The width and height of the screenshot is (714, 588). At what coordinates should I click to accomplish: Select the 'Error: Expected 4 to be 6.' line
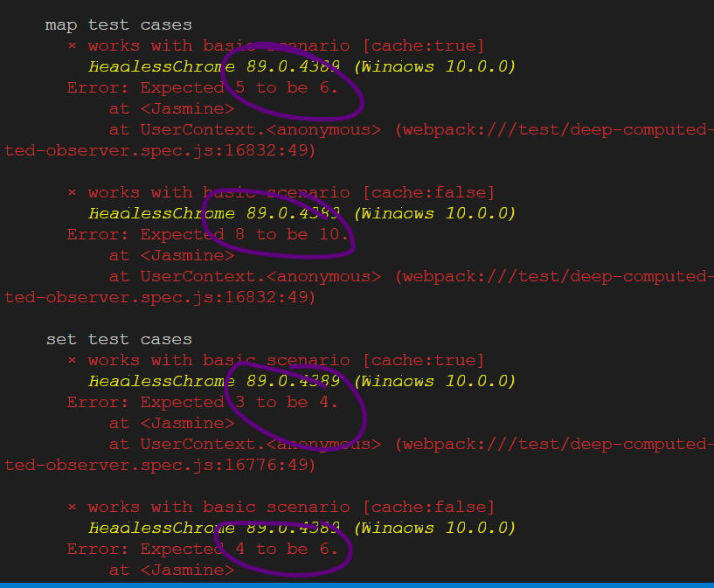click(x=203, y=550)
